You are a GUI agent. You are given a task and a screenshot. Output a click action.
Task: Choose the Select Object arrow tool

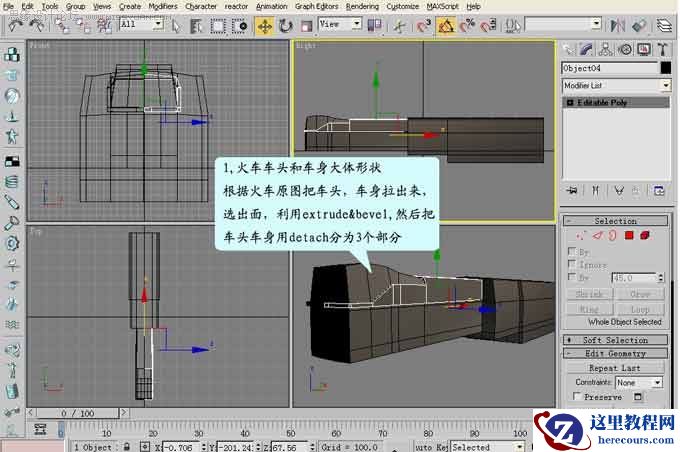tap(176, 26)
